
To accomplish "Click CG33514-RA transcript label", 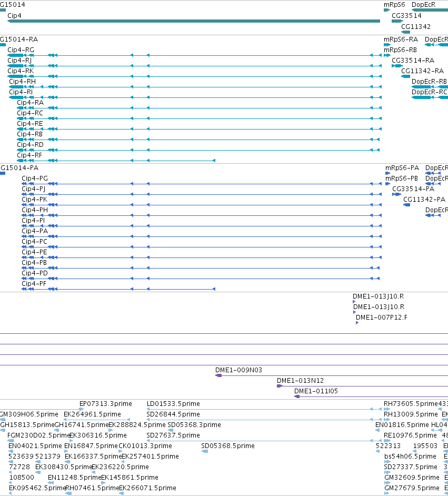I will pyautogui.click(x=413, y=61).
